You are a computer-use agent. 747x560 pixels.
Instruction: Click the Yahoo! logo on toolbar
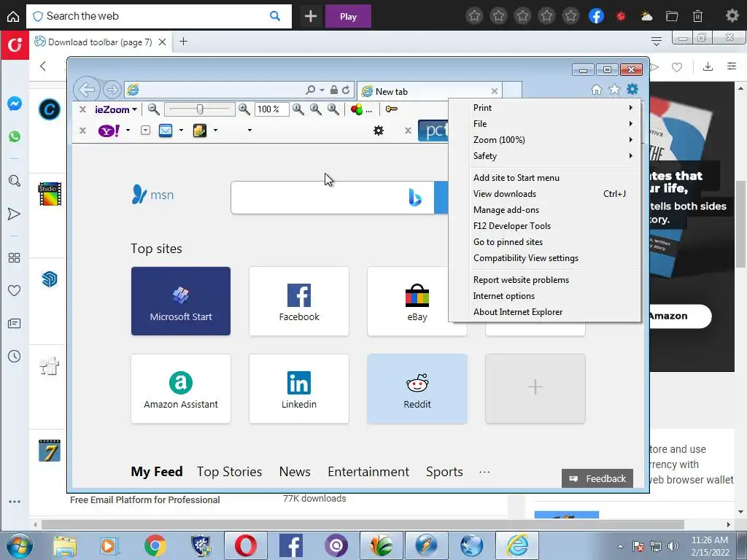109,131
